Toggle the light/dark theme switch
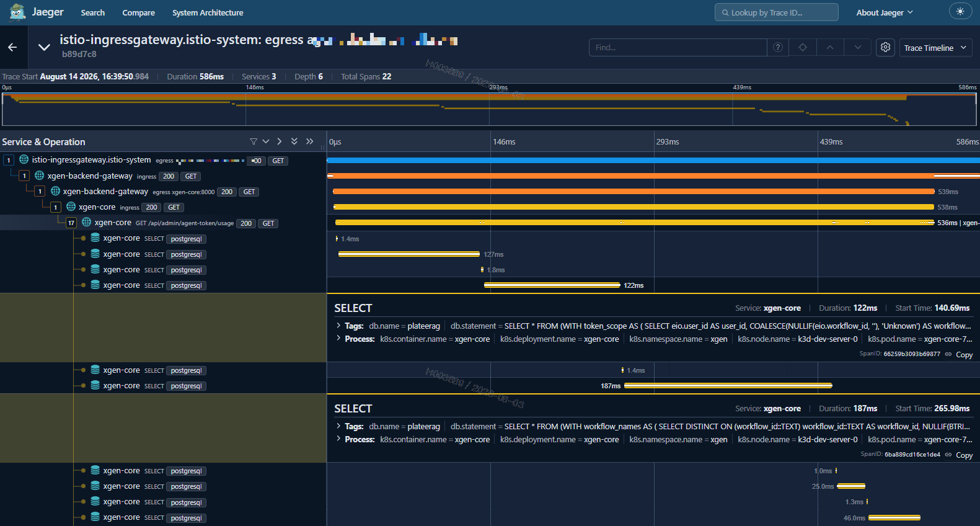The width and height of the screenshot is (980, 526). click(x=960, y=12)
